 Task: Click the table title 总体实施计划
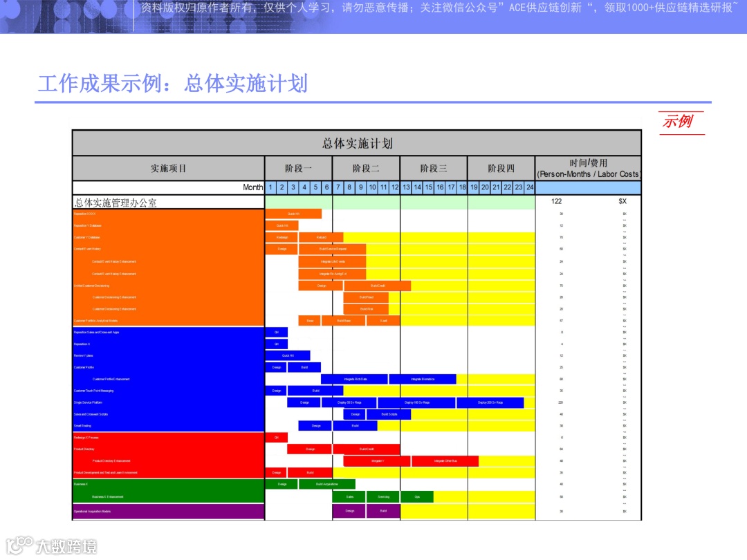tap(357, 143)
